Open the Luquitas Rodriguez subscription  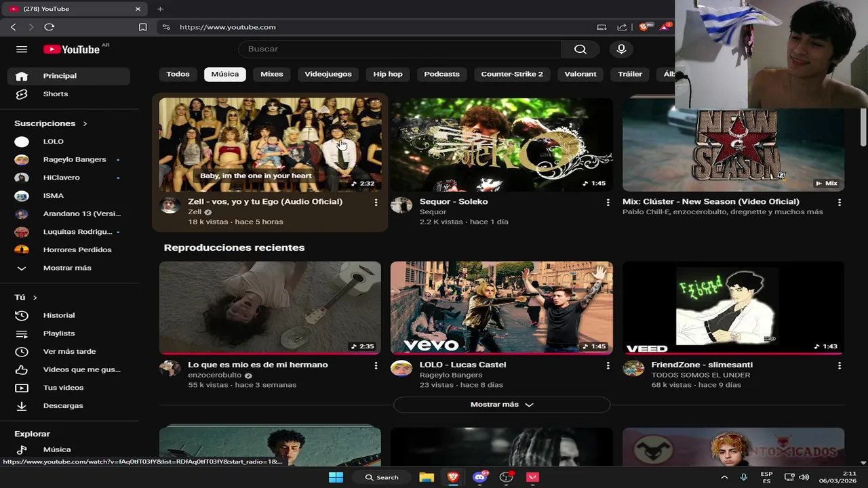(68, 232)
